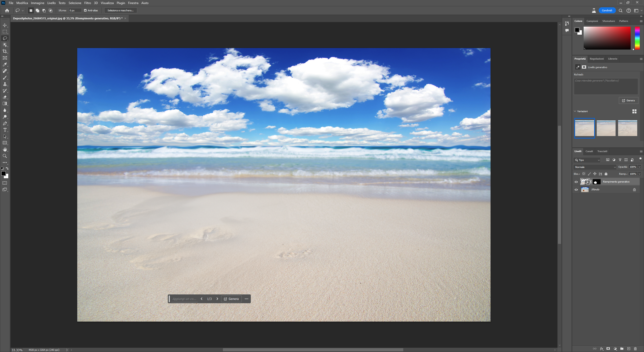644x352 pixels.
Task: Click the rainbow hue slider strip
Action: click(637, 38)
